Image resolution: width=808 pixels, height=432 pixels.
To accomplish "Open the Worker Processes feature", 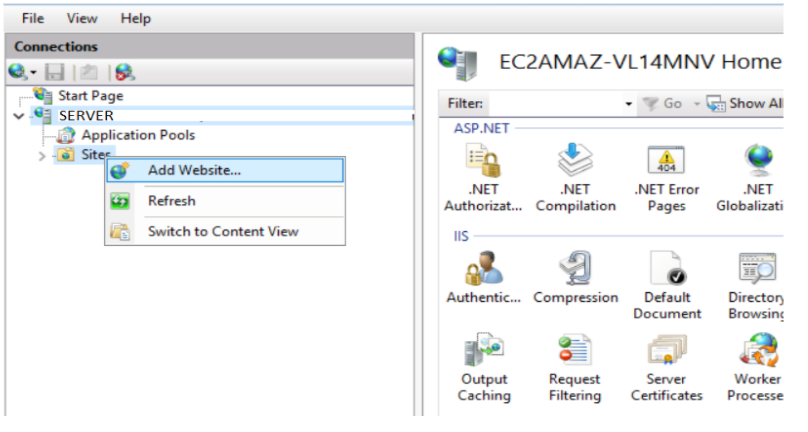I will [x=755, y=368].
